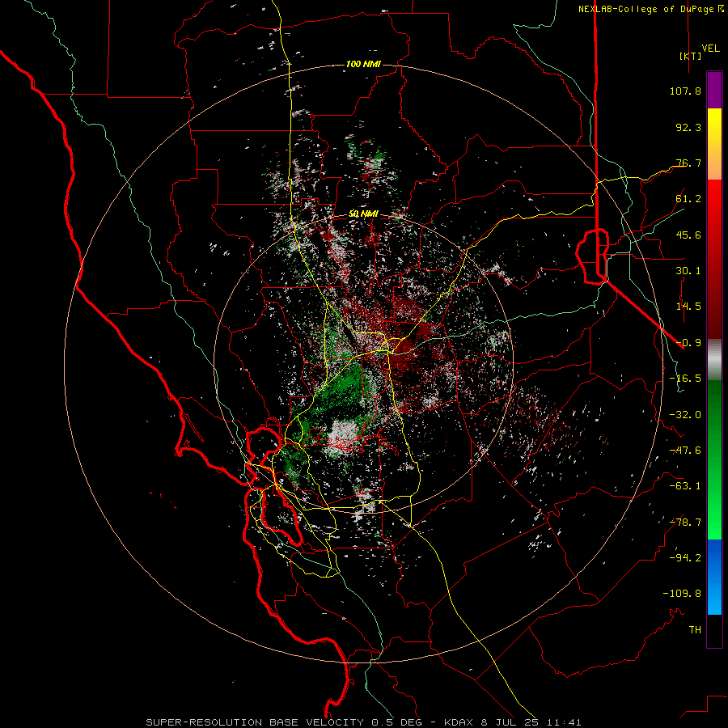The width and height of the screenshot is (728, 728).
Task: Click the VEL legend title
Action: click(x=710, y=48)
